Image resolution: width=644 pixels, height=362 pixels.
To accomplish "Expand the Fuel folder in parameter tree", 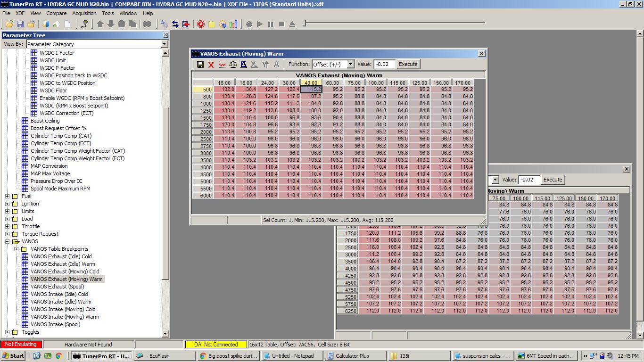I will (x=8, y=196).
